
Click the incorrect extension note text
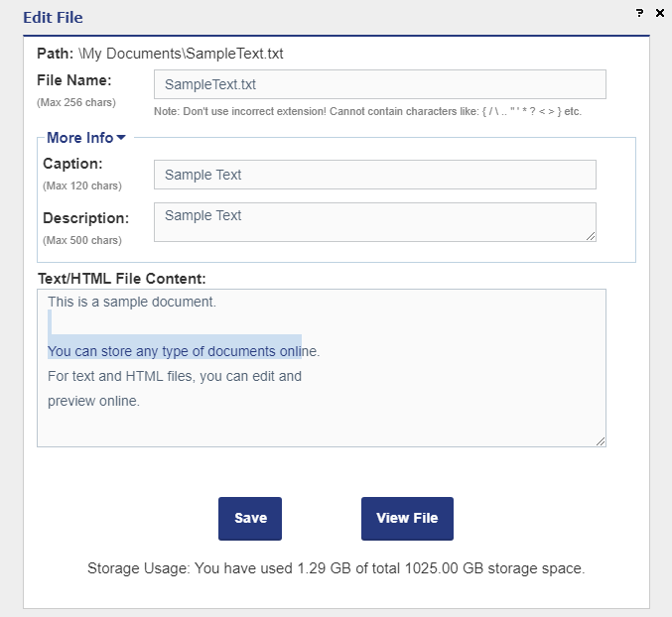[367, 111]
